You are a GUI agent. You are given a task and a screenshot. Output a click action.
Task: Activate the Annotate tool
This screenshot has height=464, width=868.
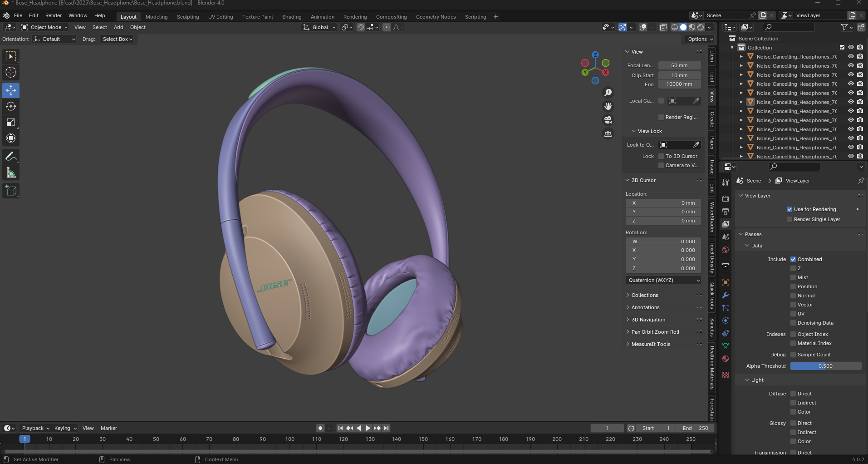click(11, 157)
